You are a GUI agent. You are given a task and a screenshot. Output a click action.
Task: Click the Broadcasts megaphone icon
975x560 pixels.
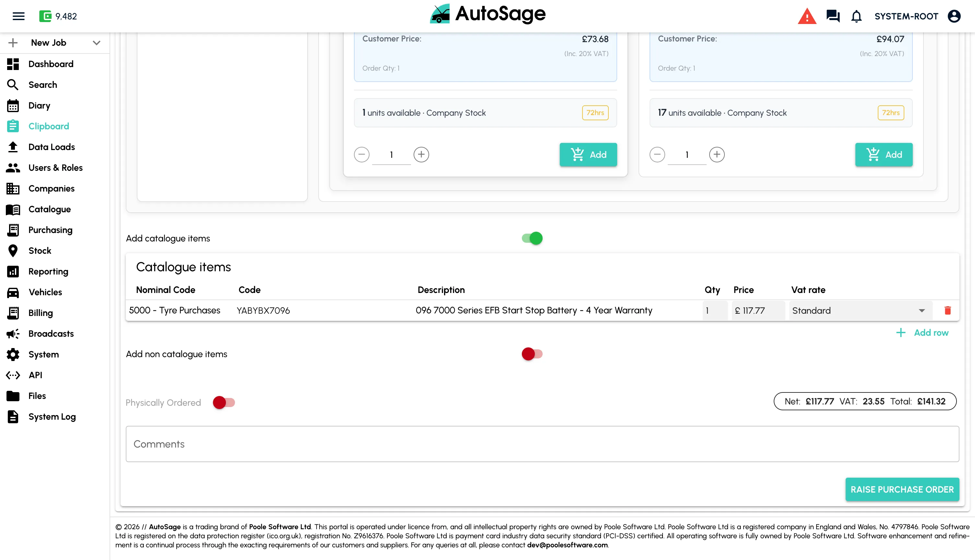tap(13, 334)
